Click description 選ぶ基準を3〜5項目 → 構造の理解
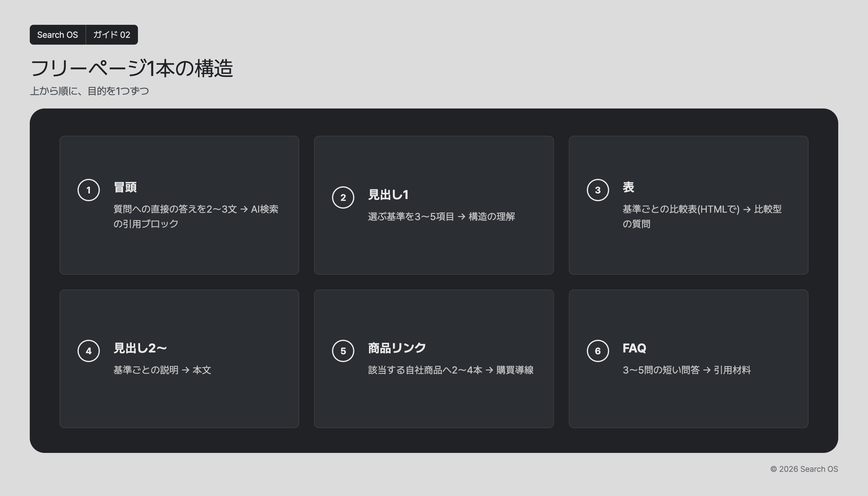This screenshot has height=496, width=868. click(x=441, y=217)
